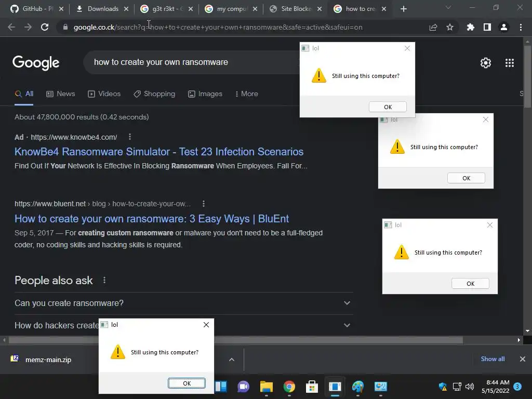
Task: Click Show all downloads
Action: click(493, 359)
